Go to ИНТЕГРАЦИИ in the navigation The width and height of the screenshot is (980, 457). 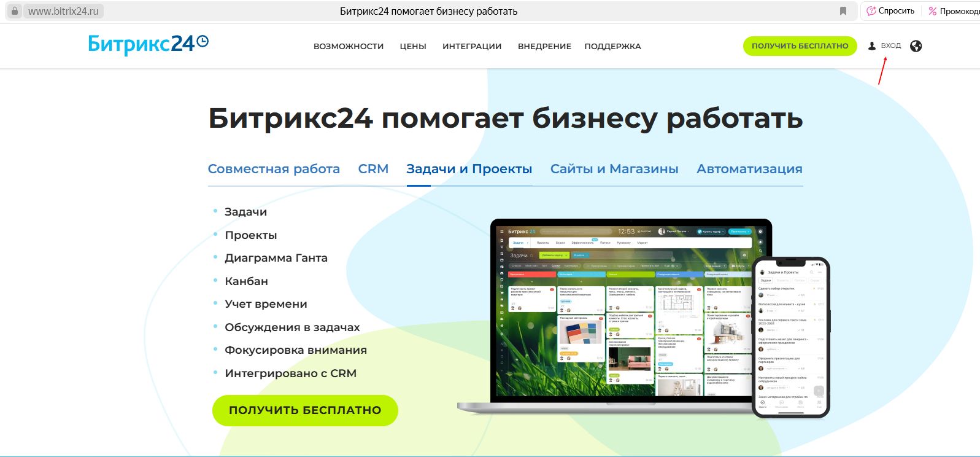coord(472,46)
